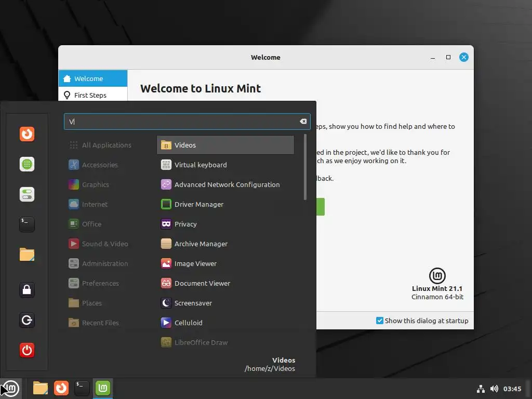Launch Terminal from menu favorites sidebar
Image resolution: width=532 pixels, height=399 pixels.
point(27,224)
